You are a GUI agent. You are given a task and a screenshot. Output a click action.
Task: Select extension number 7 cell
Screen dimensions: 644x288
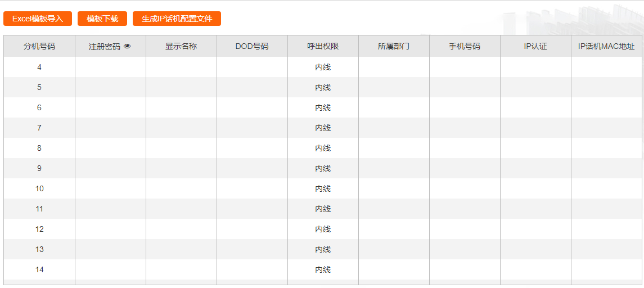pyautogui.click(x=39, y=128)
